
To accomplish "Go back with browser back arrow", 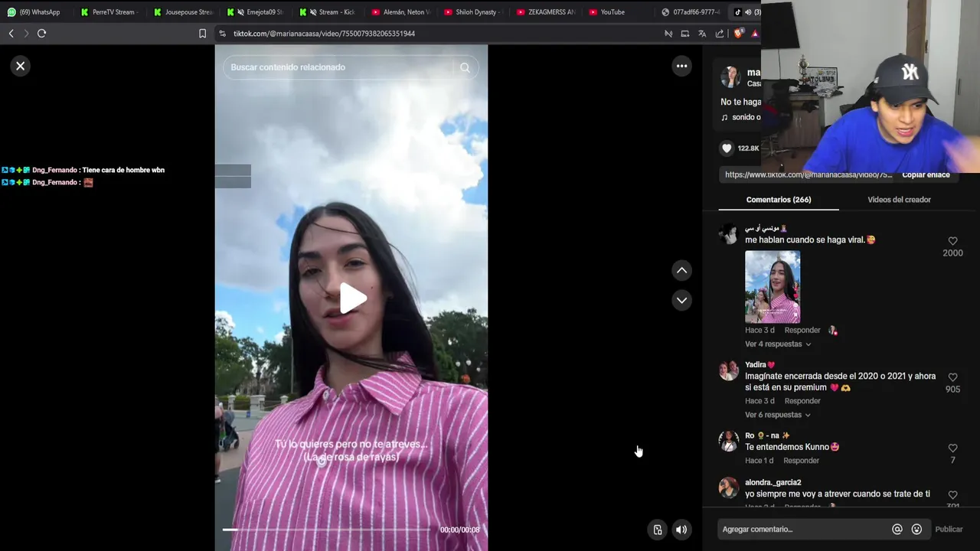I will pyautogui.click(x=11, y=34).
